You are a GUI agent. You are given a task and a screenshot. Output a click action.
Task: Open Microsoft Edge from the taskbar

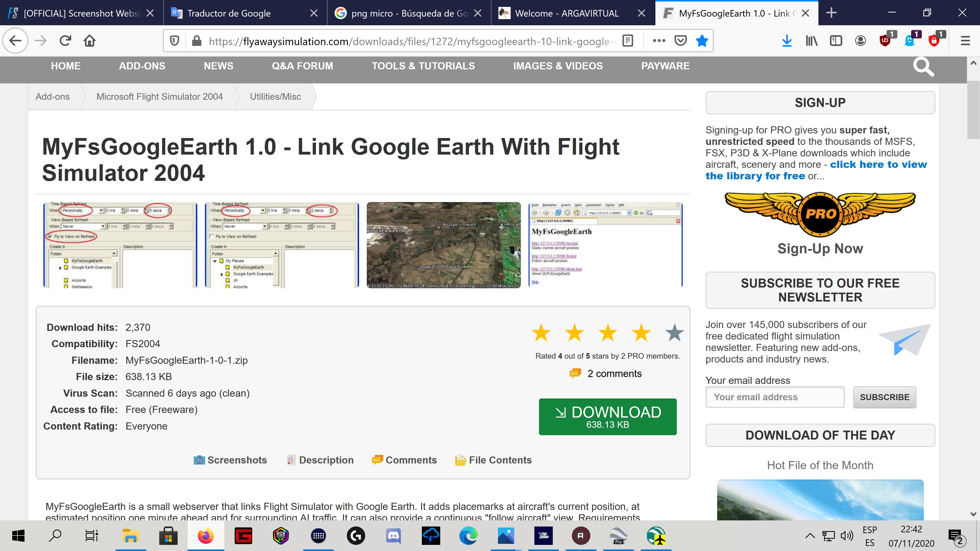tap(468, 536)
